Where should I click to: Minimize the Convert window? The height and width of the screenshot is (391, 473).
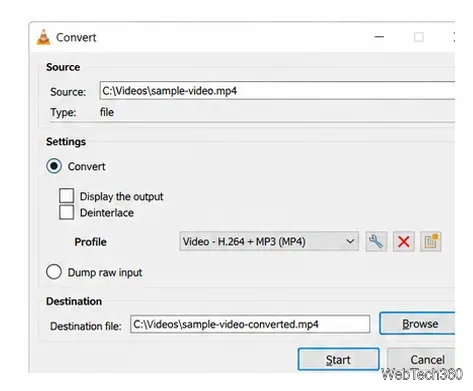pyautogui.click(x=379, y=37)
